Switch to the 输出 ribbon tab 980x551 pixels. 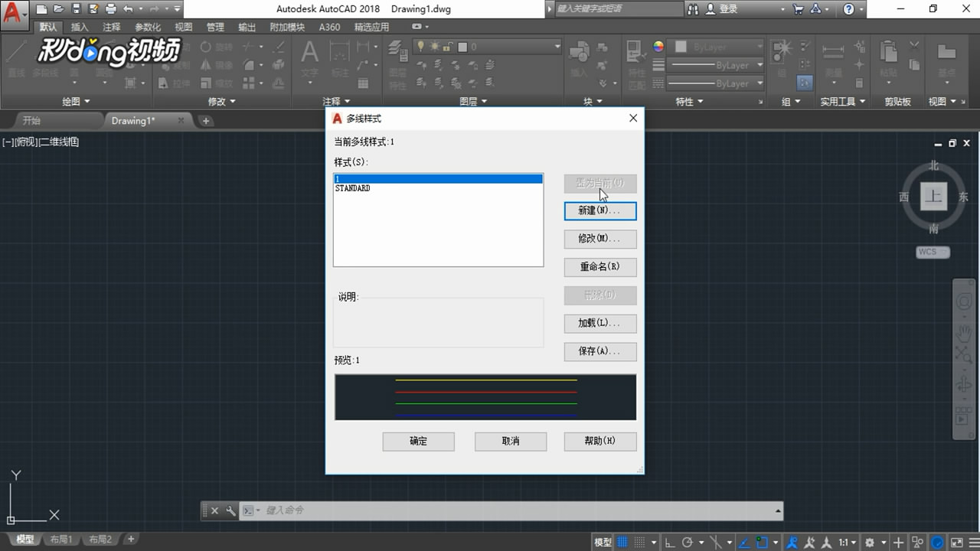[x=247, y=27]
